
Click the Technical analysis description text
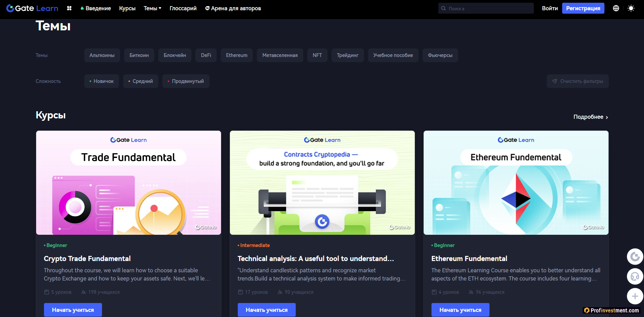click(x=322, y=274)
